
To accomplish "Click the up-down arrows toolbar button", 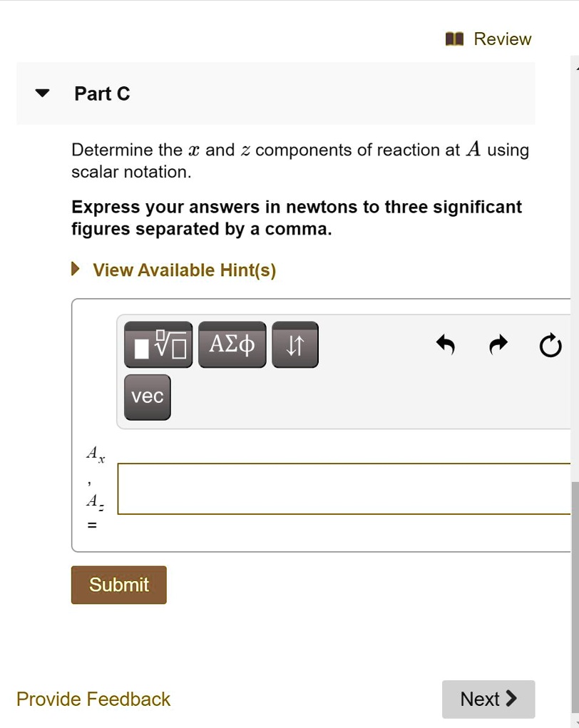I will [294, 345].
